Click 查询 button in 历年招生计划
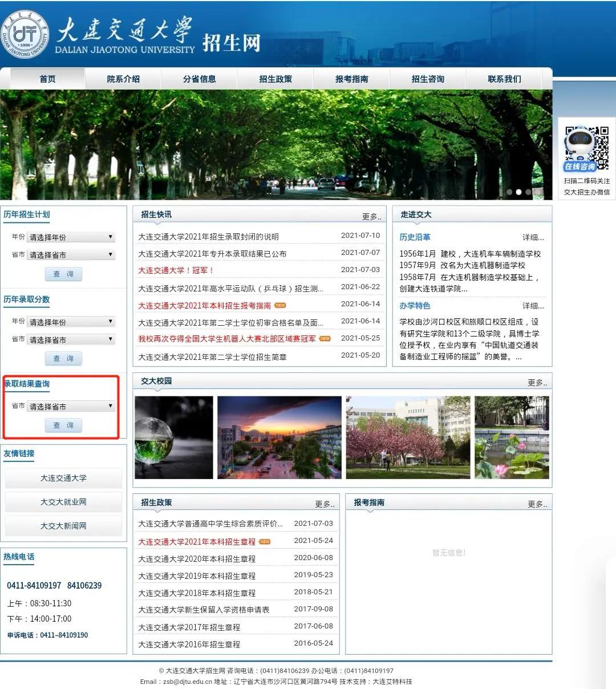 click(63, 274)
